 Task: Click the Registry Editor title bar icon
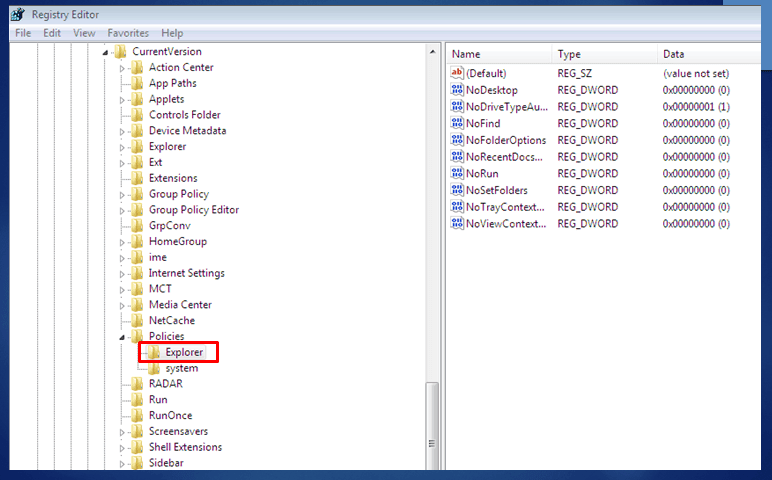click(x=18, y=14)
